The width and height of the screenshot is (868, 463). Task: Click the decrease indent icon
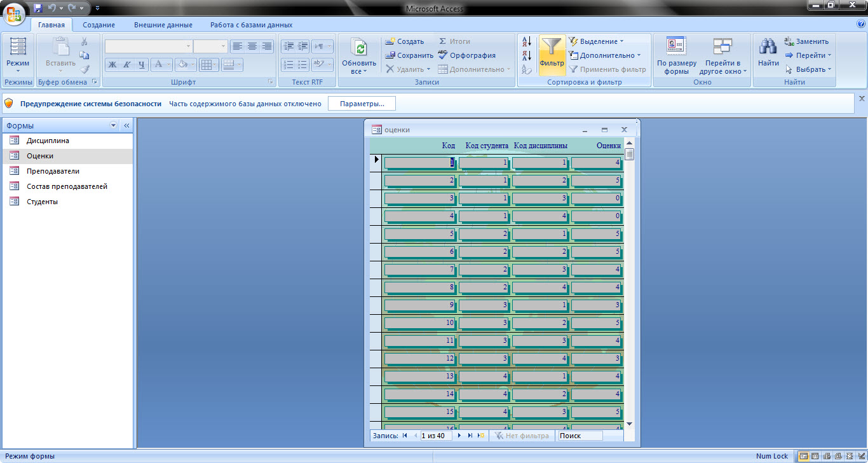(x=288, y=46)
